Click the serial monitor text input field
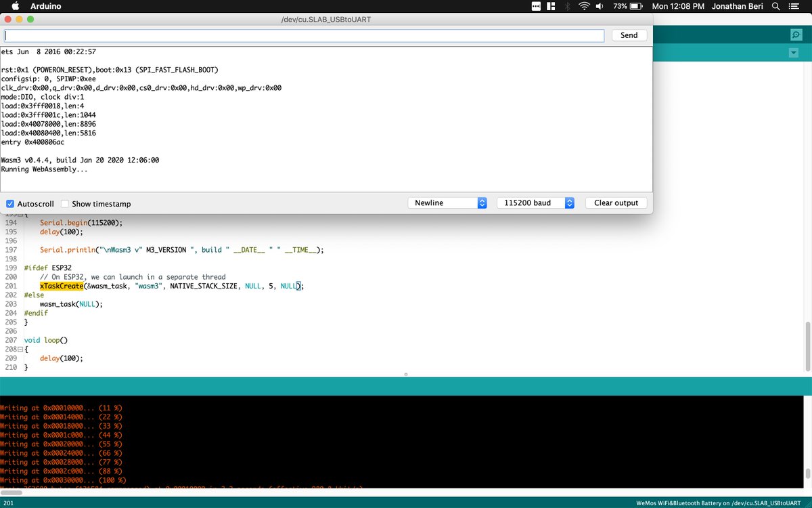This screenshot has width=812, height=508. pos(304,35)
